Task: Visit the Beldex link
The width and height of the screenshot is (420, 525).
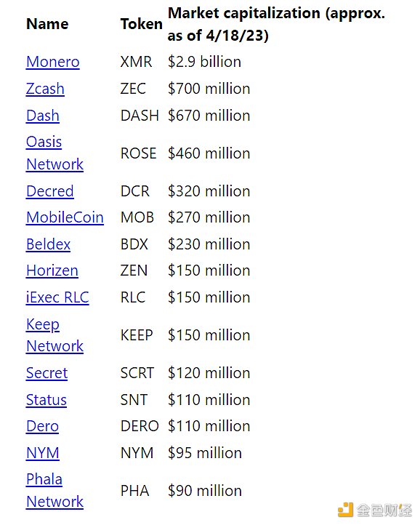Action: (48, 244)
